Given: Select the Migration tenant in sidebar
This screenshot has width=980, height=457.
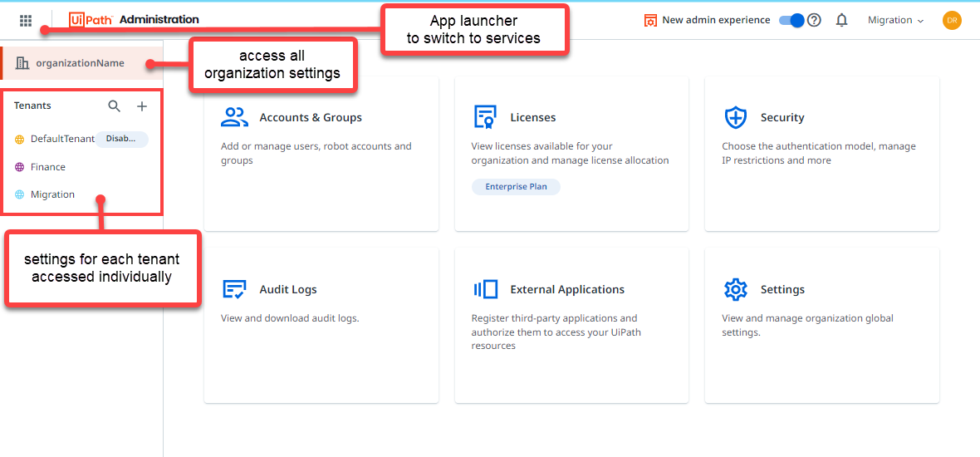Looking at the screenshot, I should [x=52, y=194].
